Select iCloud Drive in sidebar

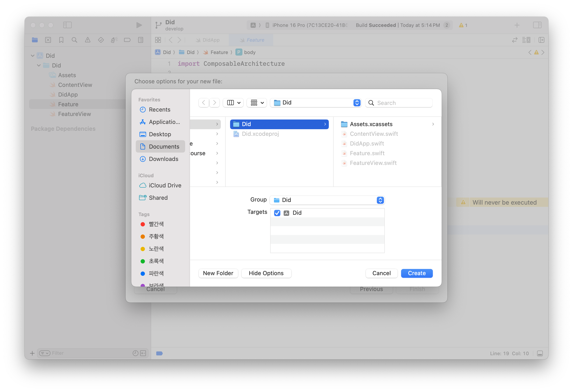coord(160,185)
